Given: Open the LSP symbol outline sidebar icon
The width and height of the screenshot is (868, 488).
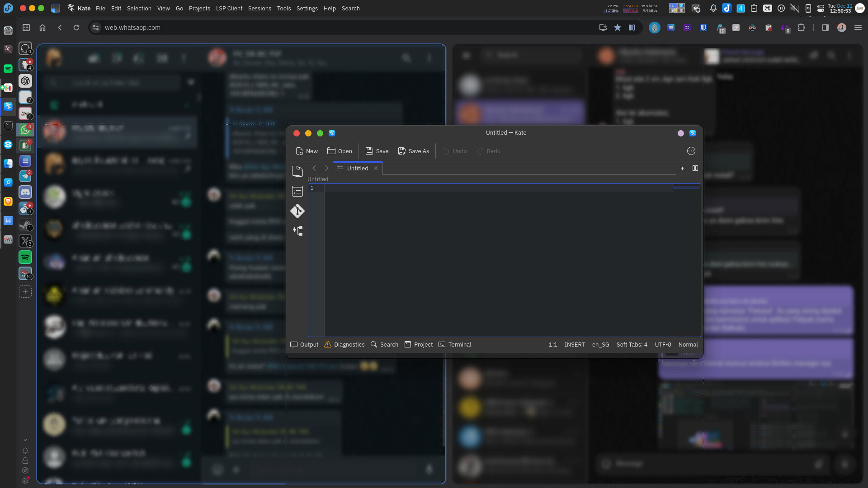Looking at the screenshot, I should click(x=297, y=231).
